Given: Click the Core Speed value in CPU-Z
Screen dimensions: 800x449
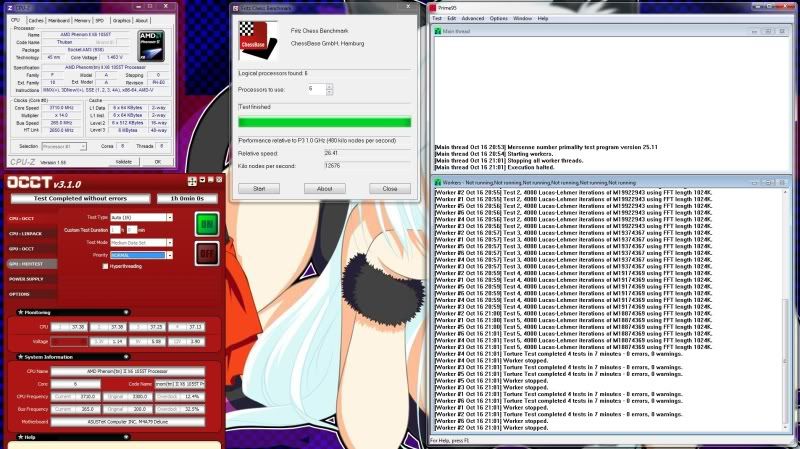Looking at the screenshot, I should point(61,108).
